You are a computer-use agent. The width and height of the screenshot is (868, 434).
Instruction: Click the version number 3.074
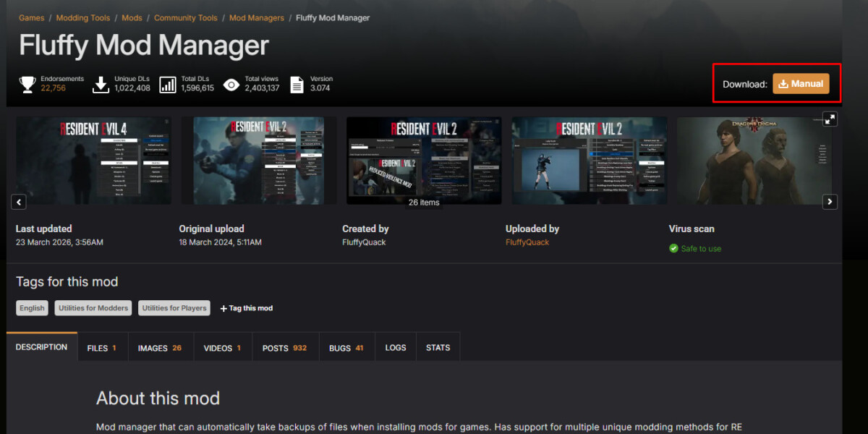click(320, 88)
